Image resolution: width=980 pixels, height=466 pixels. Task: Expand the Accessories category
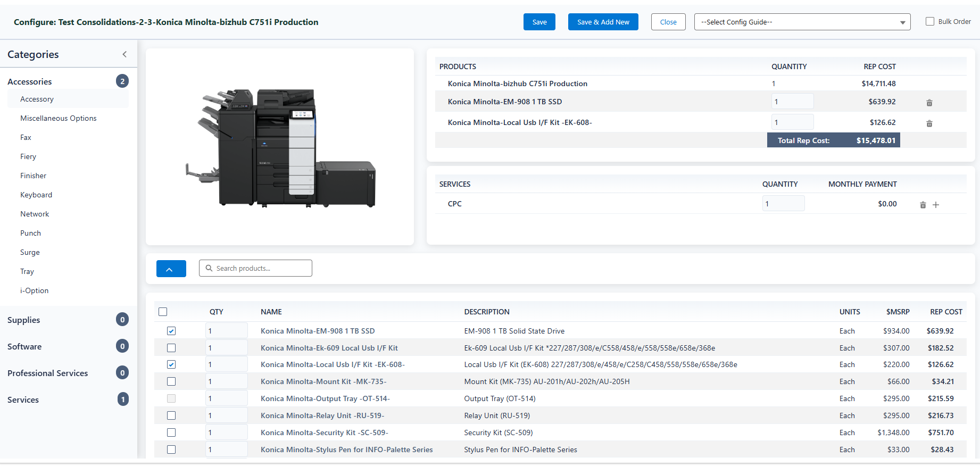(x=30, y=81)
